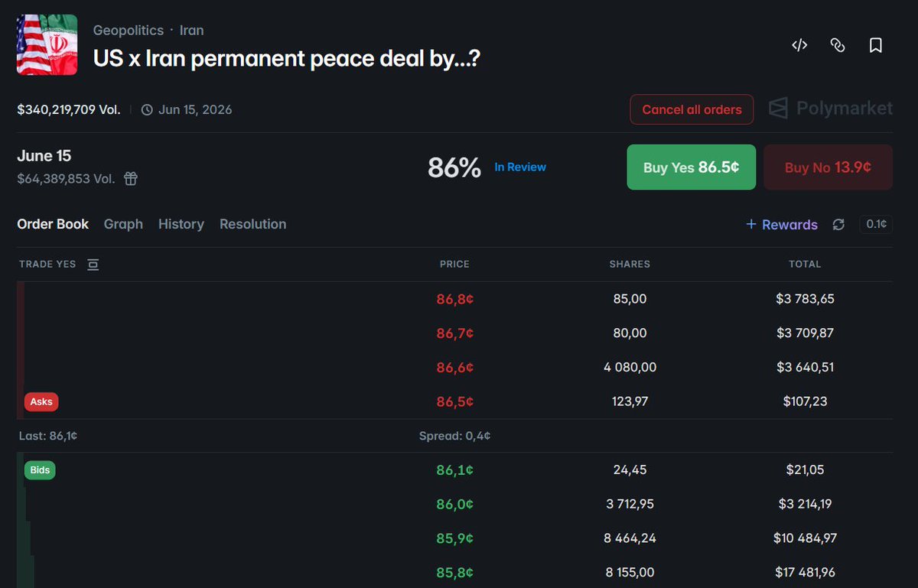Click the gift rewards icon beside volume
Viewport: 918px width, 588px height.
click(131, 179)
